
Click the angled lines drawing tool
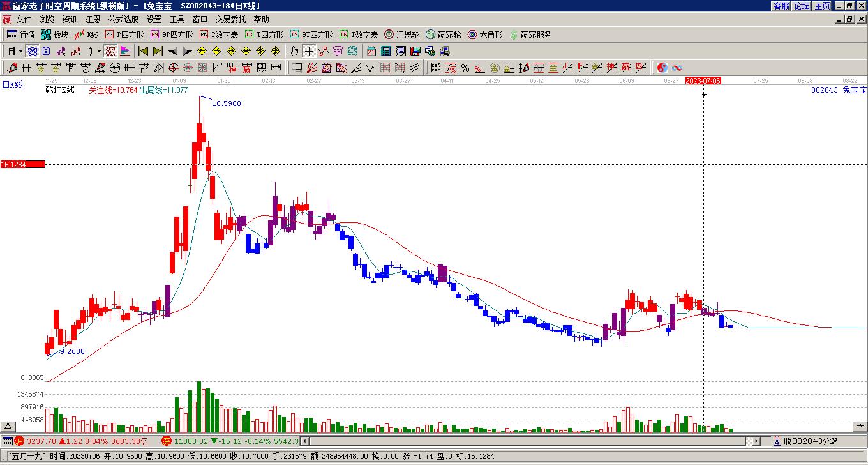coord(356,68)
